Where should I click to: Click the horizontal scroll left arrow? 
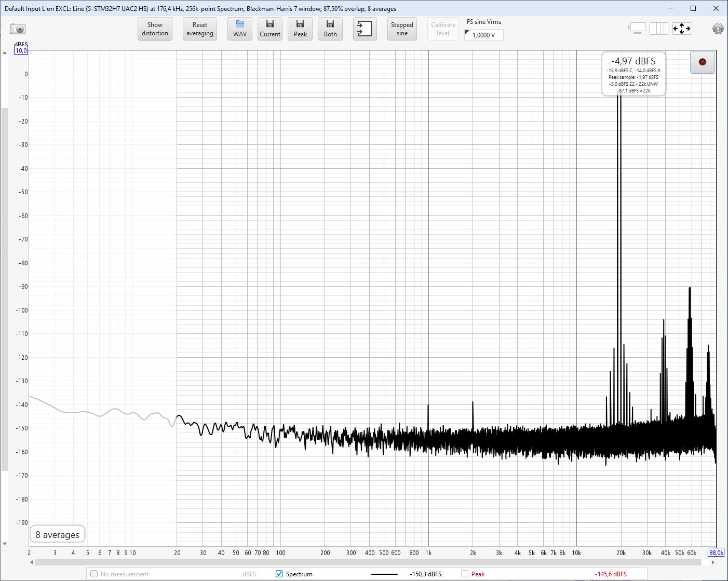click(32, 562)
